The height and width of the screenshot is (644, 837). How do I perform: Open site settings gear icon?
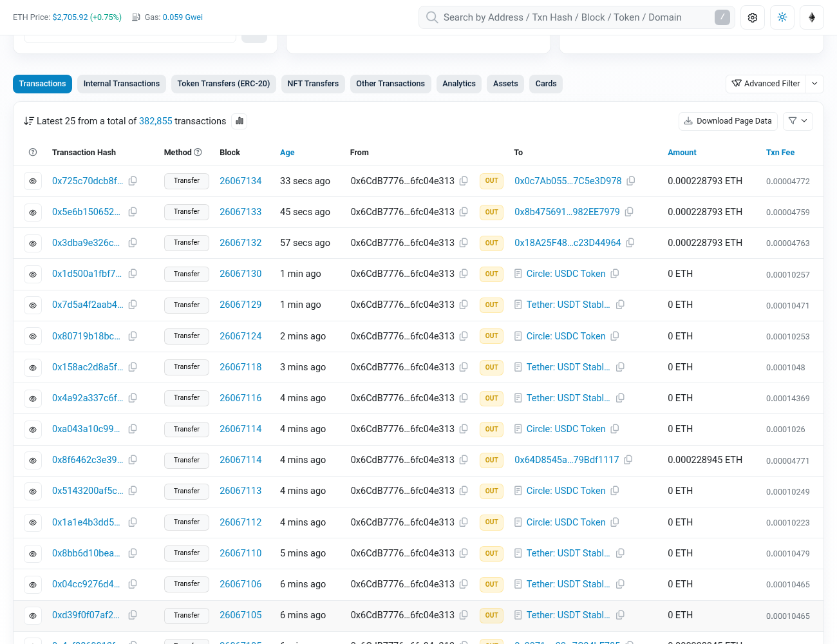coord(753,17)
